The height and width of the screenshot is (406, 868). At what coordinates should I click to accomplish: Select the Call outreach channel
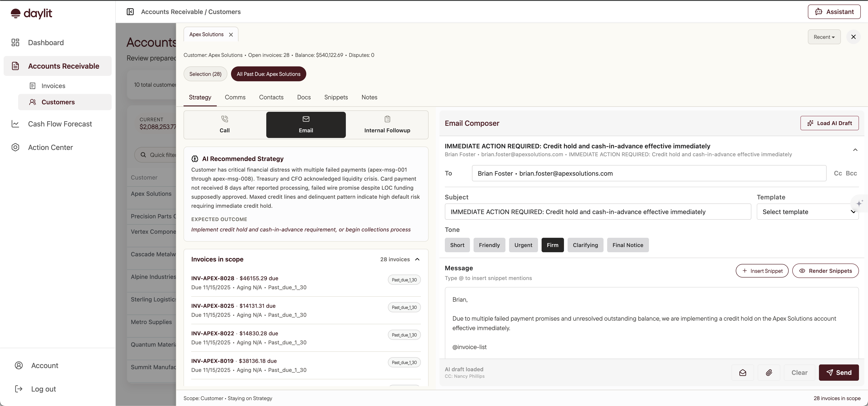[x=224, y=125]
